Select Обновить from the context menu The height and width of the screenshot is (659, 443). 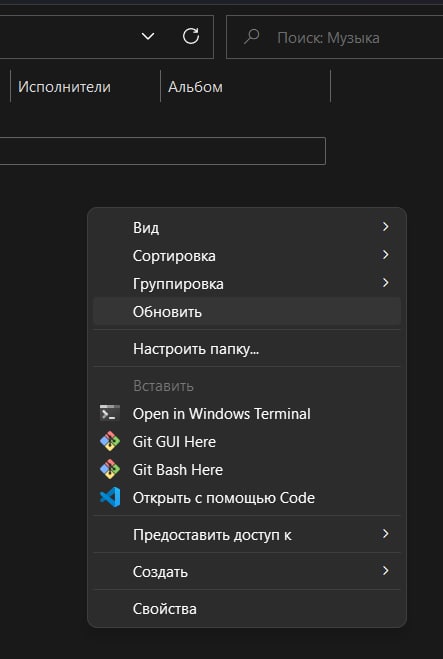[x=247, y=312]
